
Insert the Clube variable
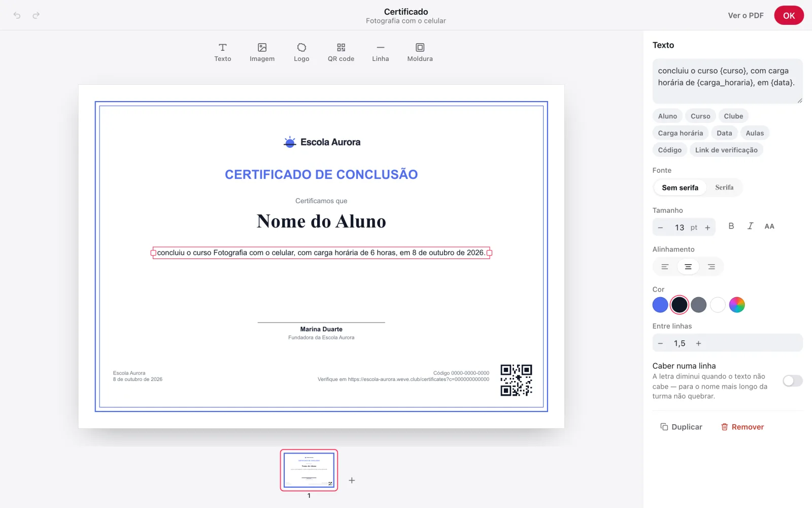point(733,116)
